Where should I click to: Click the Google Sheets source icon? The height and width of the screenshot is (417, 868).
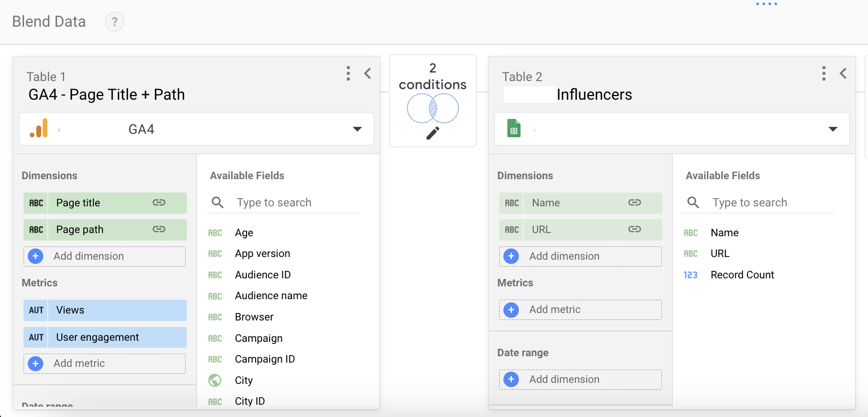point(514,129)
